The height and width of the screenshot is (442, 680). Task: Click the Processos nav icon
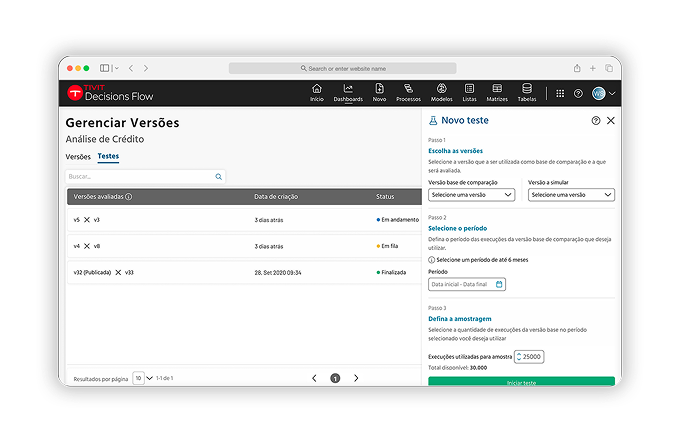click(408, 90)
